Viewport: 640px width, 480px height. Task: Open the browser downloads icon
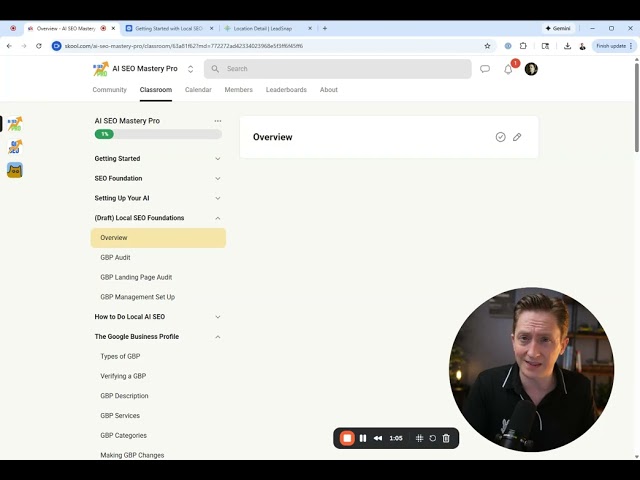point(567,46)
